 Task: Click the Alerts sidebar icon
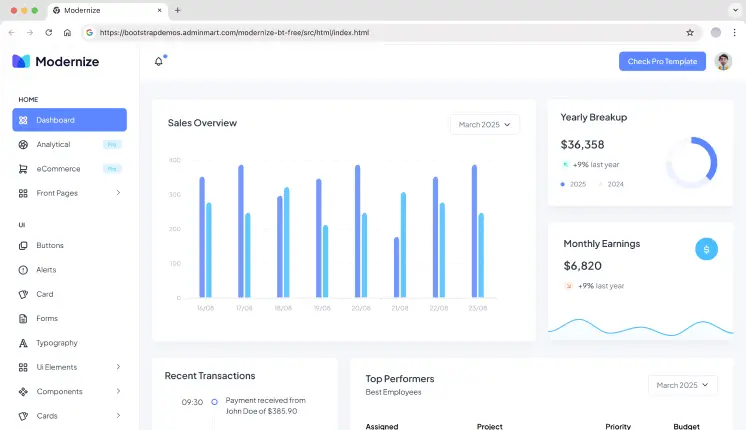pyautogui.click(x=23, y=270)
